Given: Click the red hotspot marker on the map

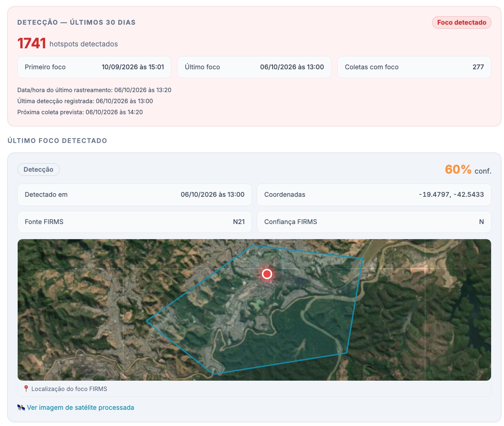Looking at the screenshot, I should point(267,274).
